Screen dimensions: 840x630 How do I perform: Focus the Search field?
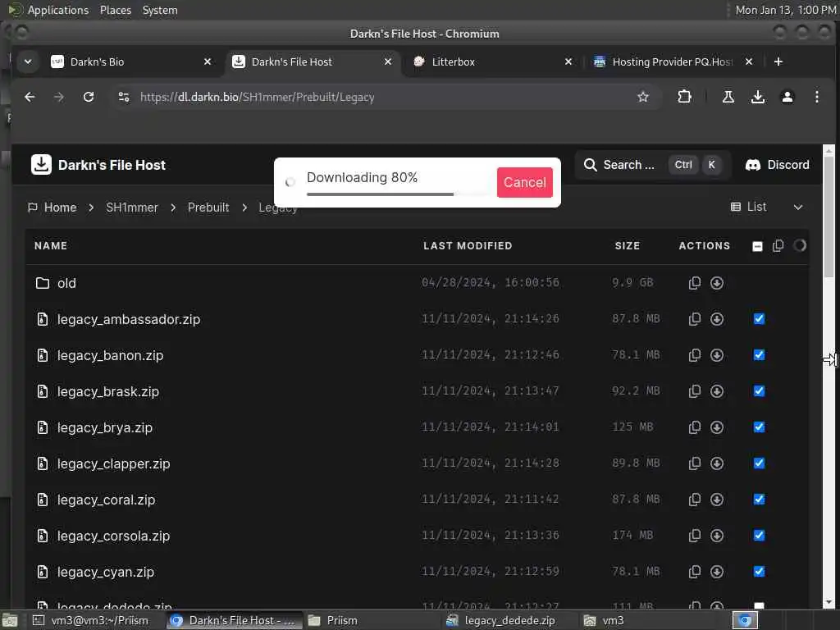tap(652, 165)
